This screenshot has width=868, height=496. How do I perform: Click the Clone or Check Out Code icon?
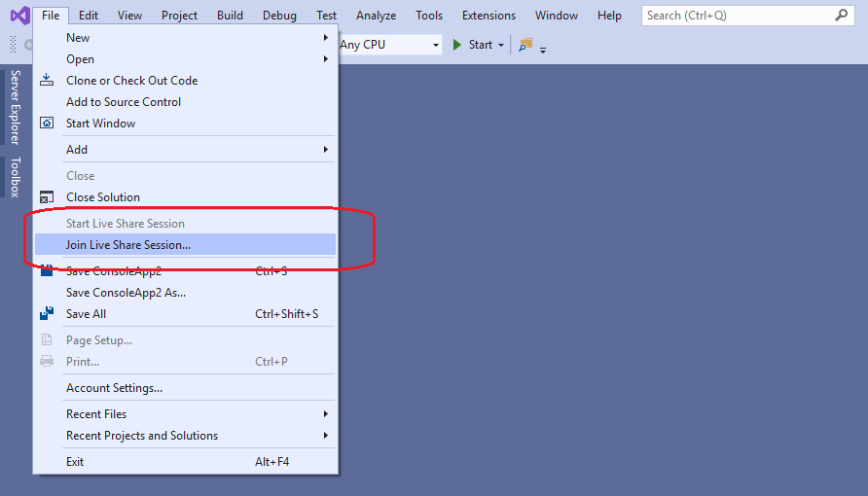(x=47, y=80)
